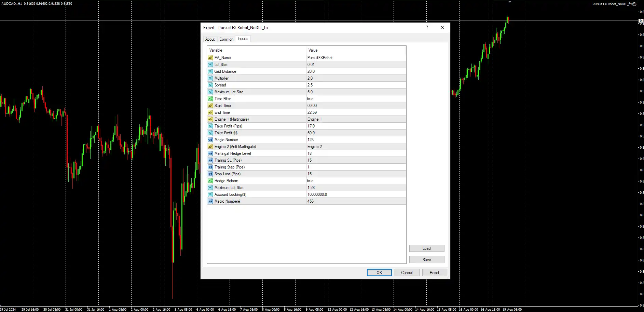Click the Cancel button
644x312 pixels.
click(x=407, y=272)
